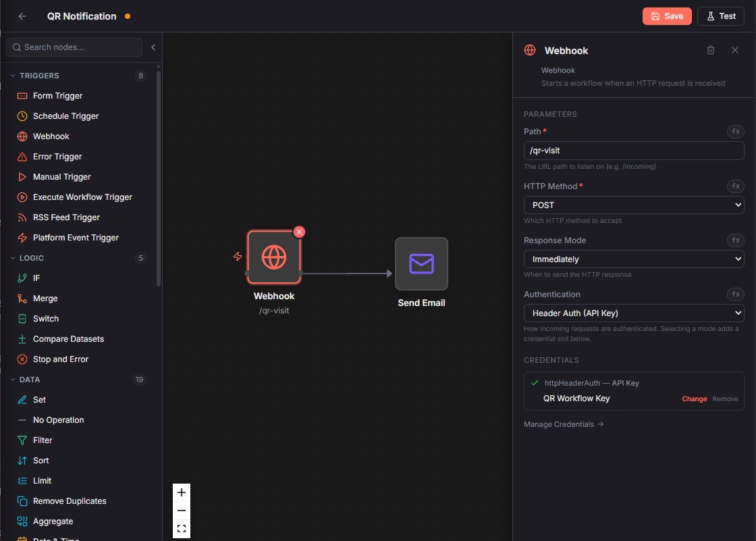Collapse the Logic section
The height and width of the screenshot is (541, 756).
13,258
